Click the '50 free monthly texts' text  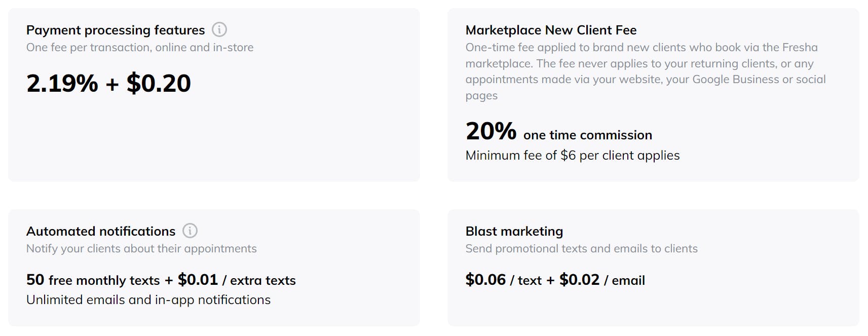(93, 280)
